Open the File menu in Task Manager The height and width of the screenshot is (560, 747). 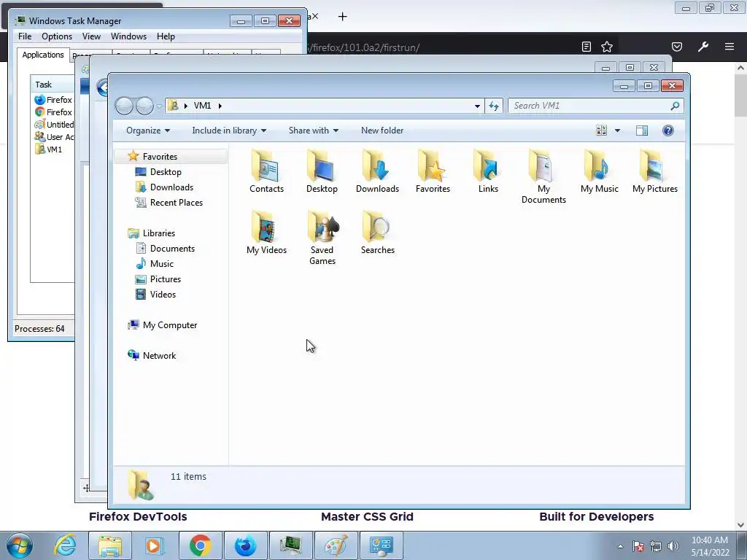[x=25, y=36]
